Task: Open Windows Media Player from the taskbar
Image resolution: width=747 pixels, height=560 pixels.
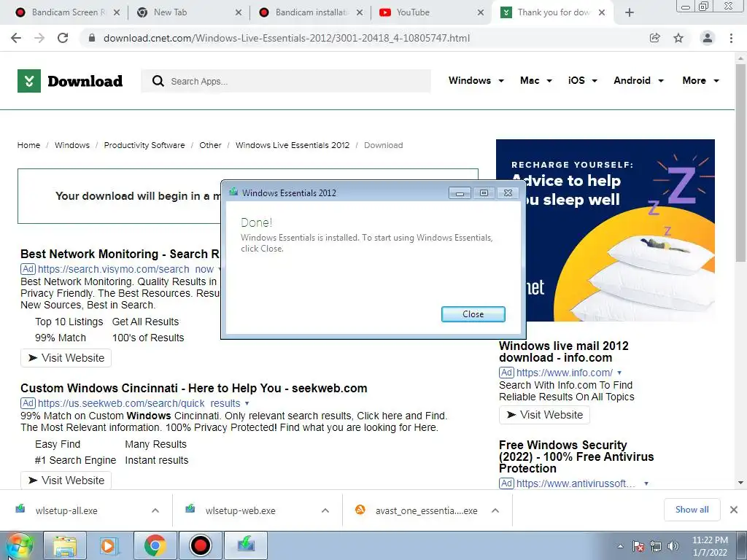Action: click(x=108, y=545)
